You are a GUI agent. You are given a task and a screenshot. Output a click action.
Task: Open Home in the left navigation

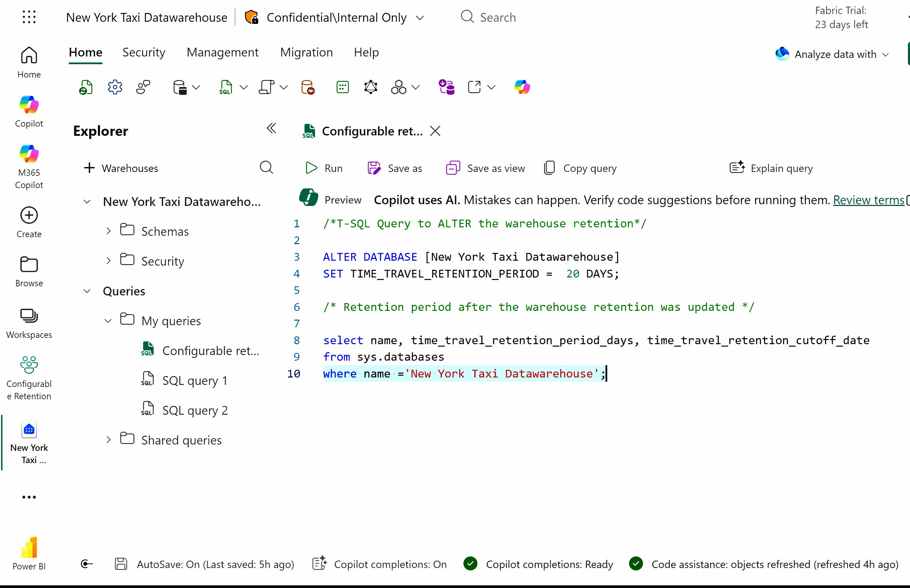[x=29, y=62]
